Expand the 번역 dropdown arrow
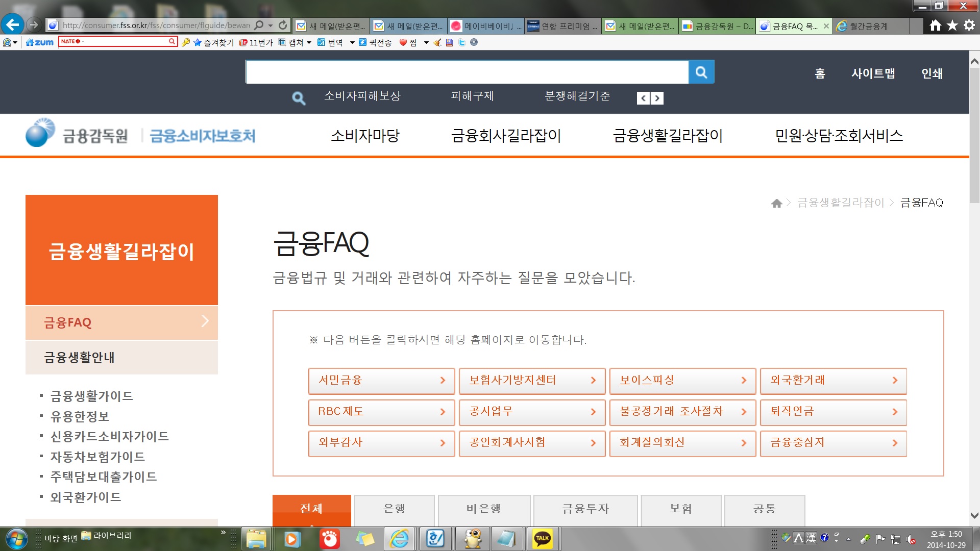 click(x=352, y=42)
